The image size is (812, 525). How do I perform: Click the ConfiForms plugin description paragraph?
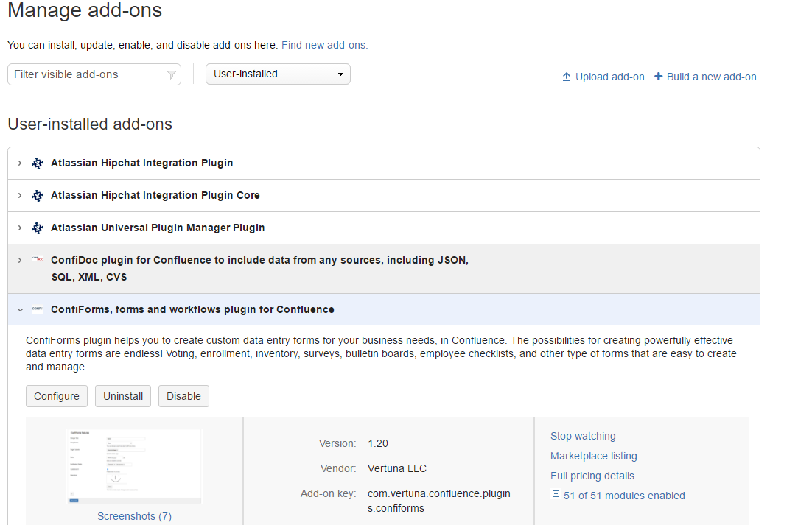point(381,353)
